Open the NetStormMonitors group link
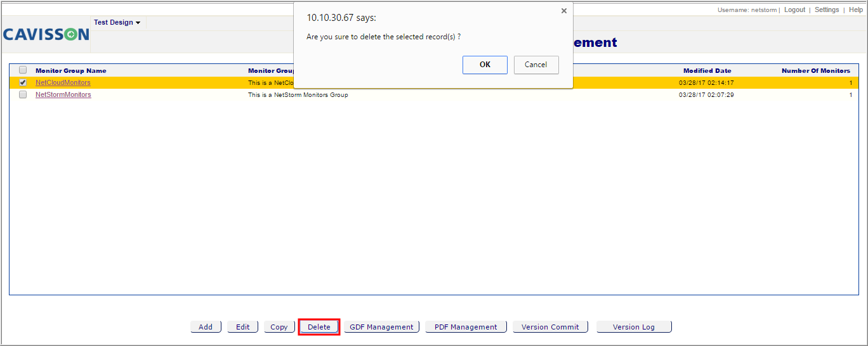868x346 pixels. point(63,94)
